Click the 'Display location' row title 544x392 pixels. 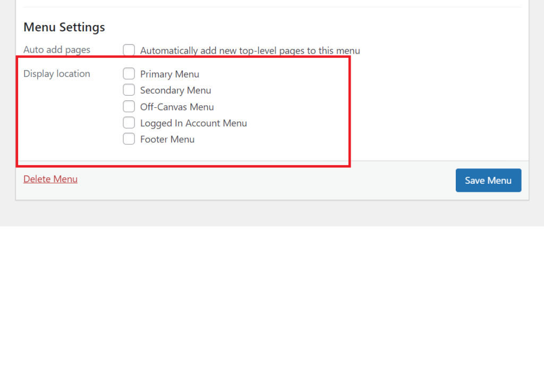57,74
